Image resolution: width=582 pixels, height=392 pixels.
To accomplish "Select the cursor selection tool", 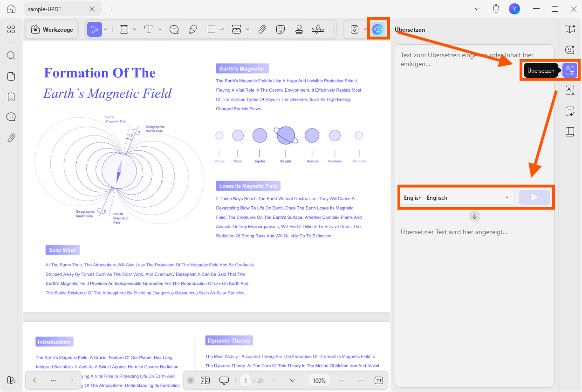I will (x=95, y=29).
